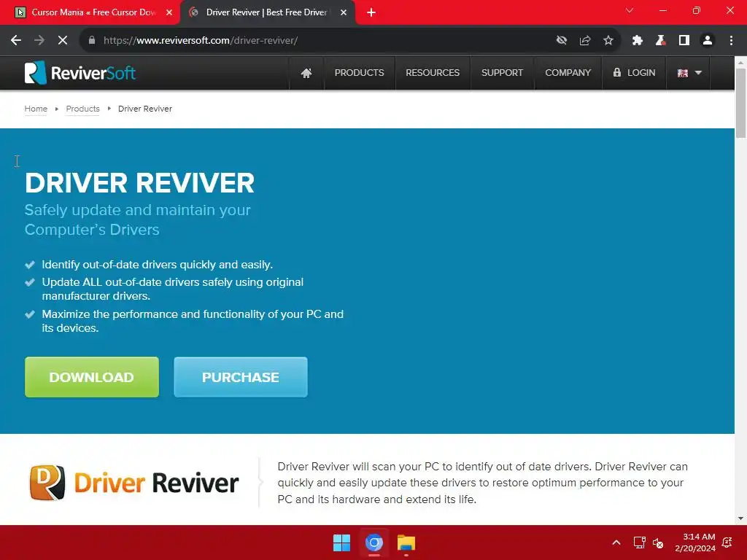The width and height of the screenshot is (747, 560).
Task: Open the profile avatar menu
Action: click(x=708, y=41)
